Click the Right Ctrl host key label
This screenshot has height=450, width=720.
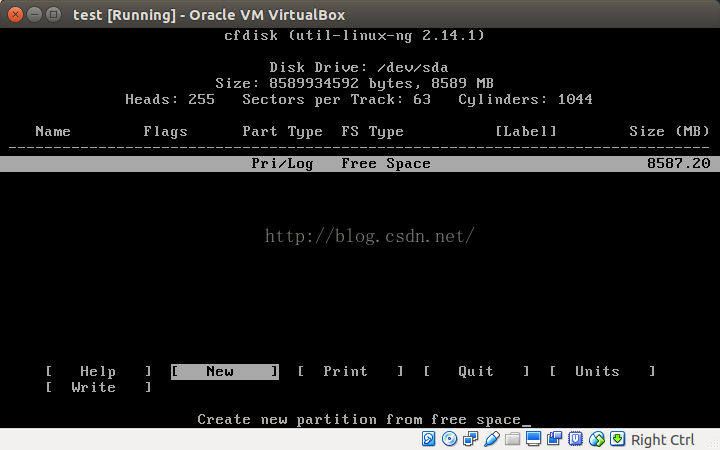point(662,440)
